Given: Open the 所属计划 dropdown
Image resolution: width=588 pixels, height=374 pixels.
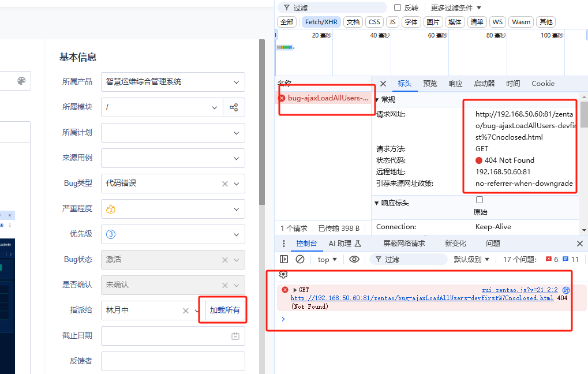Looking at the screenshot, I should tap(173, 133).
